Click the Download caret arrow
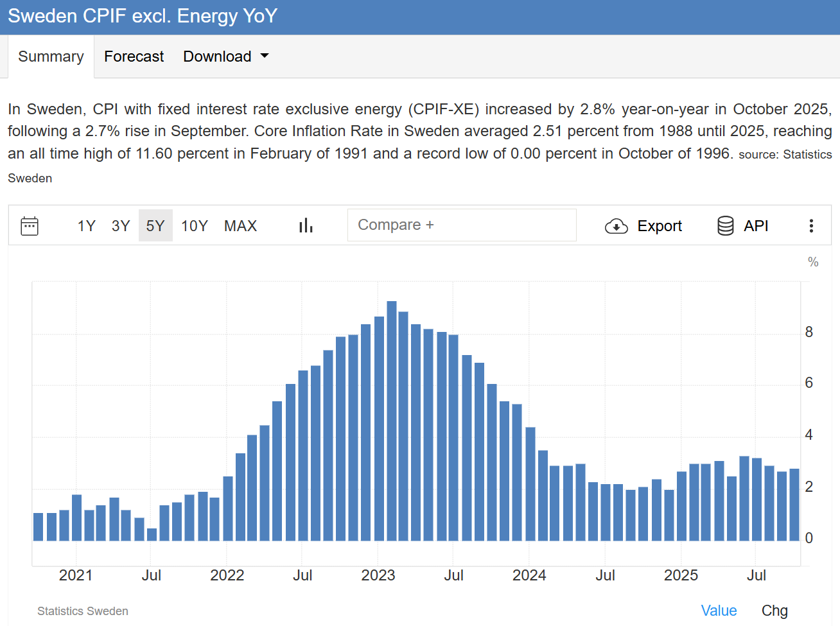The image size is (840, 626). click(265, 57)
